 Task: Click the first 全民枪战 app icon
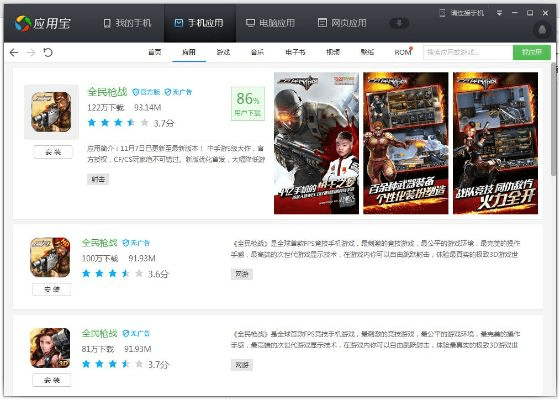coord(51,112)
